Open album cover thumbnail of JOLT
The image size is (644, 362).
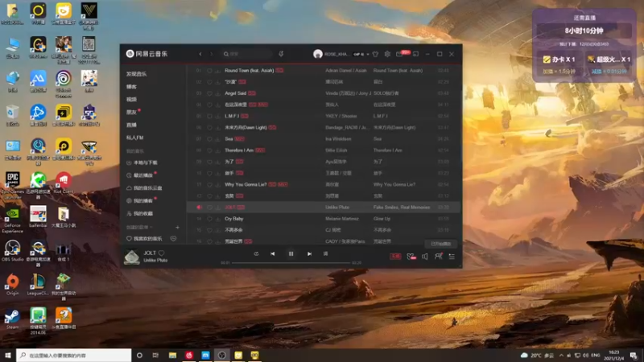132,257
